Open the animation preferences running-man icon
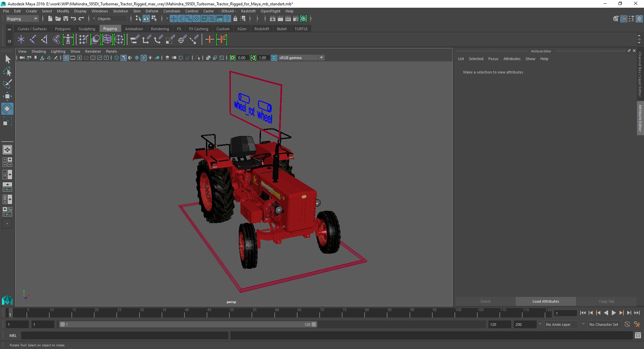Image resolution: width=644 pixels, height=349 pixels. pos(637,324)
